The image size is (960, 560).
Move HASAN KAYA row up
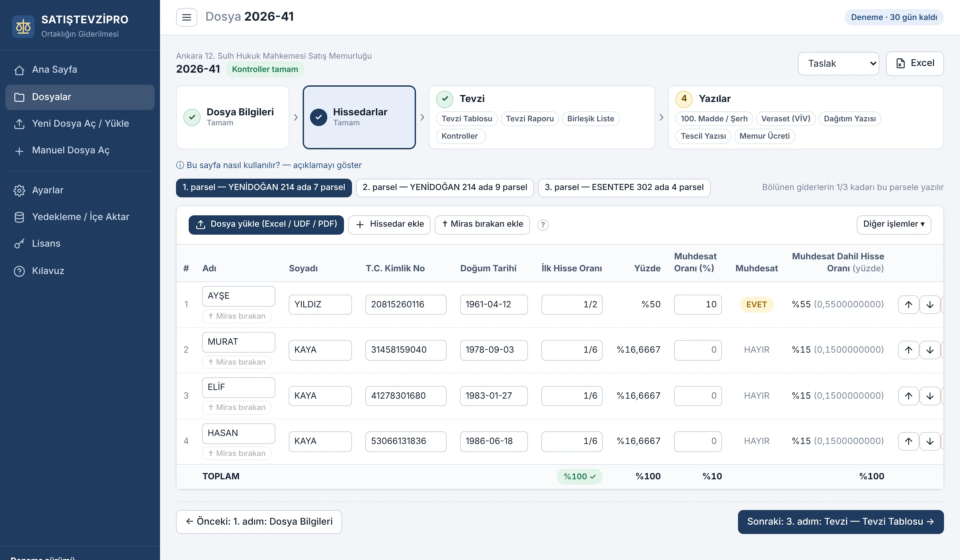[x=909, y=441]
